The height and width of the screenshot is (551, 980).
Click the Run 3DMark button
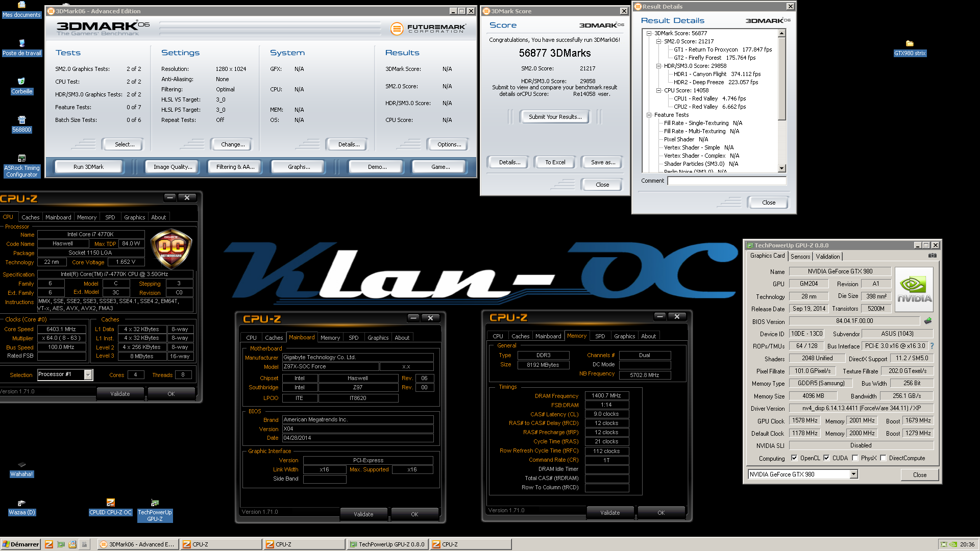[x=88, y=167]
